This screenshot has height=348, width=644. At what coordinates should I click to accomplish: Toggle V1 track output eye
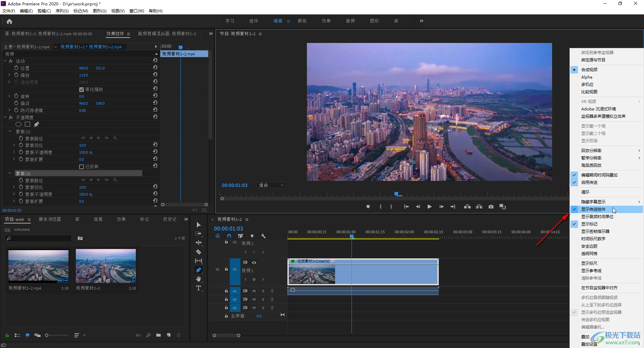click(x=254, y=262)
